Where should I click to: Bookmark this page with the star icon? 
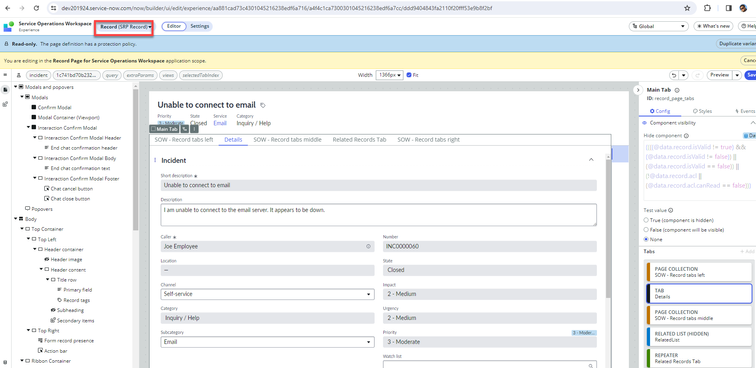pos(687,8)
